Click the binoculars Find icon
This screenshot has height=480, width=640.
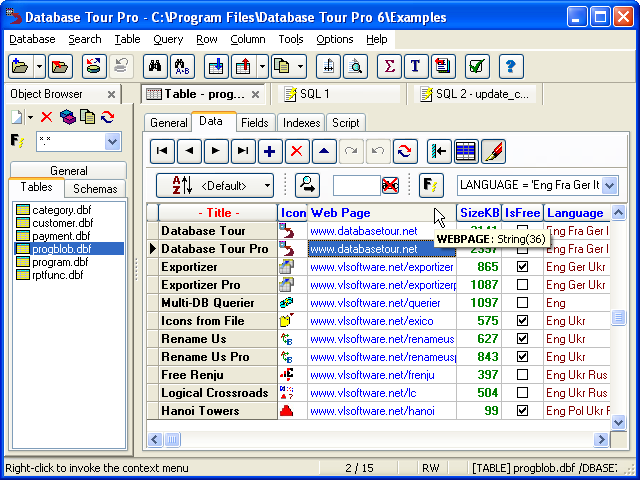(155, 66)
